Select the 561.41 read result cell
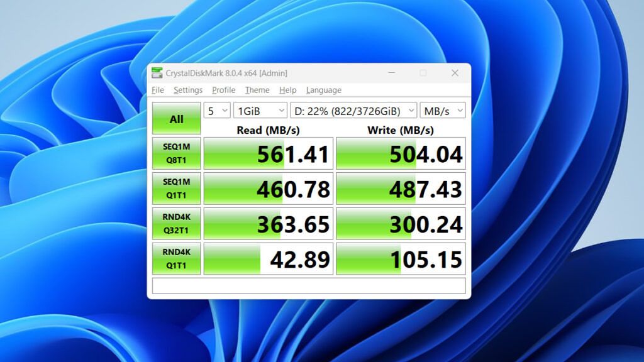The width and height of the screenshot is (644, 362). (x=269, y=153)
